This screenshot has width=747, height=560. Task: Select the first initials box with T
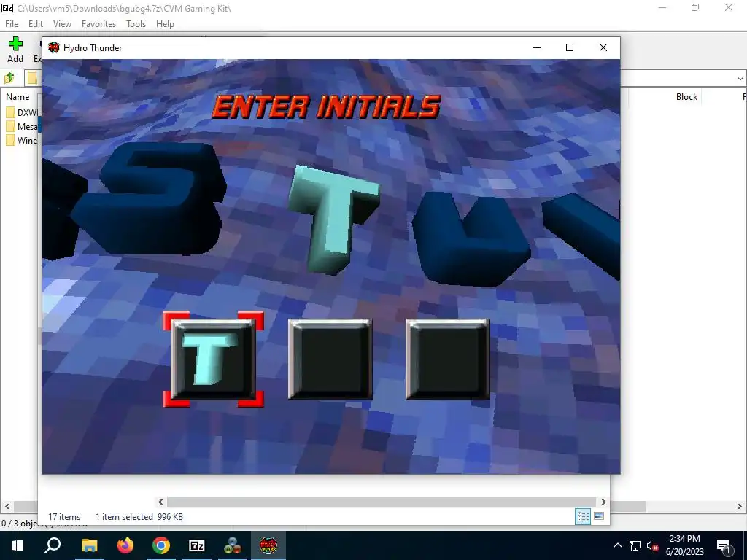(x=213, y=359)
